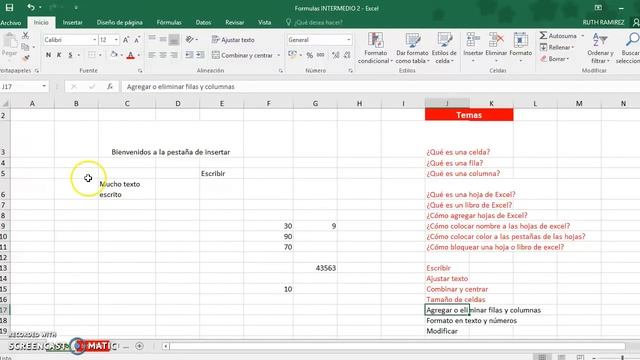Expand the borders dropdown arrow
This screenshot has width=640, height=360.
point(100,55)
